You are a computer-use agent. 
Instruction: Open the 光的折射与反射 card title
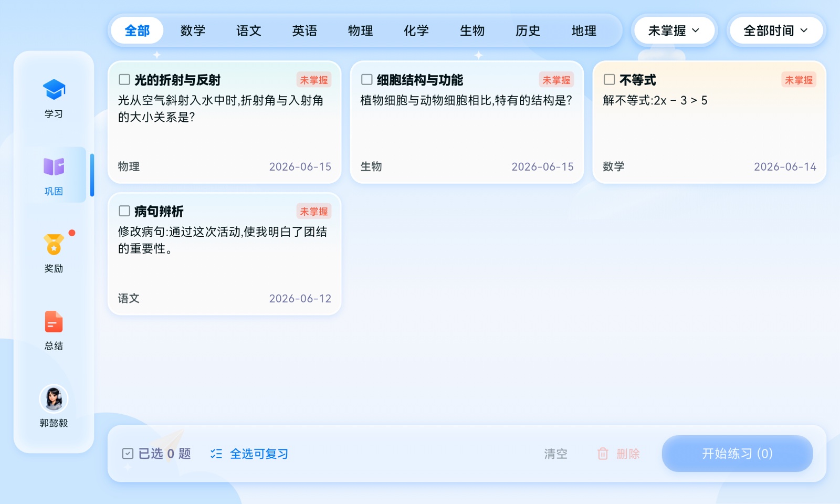tap(177, 80)
